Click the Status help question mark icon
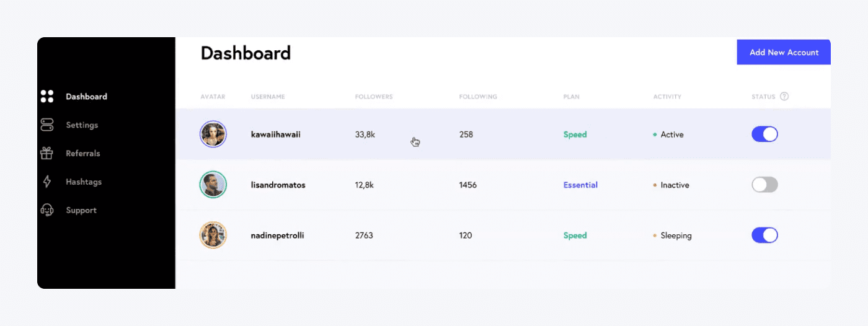Viewport: 868px width, 326px height. click(784, 96)
